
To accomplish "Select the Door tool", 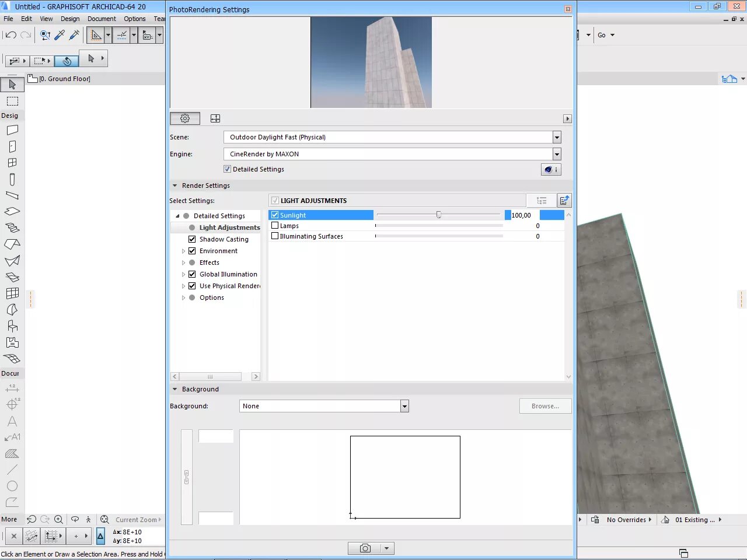I will (12, 146).
